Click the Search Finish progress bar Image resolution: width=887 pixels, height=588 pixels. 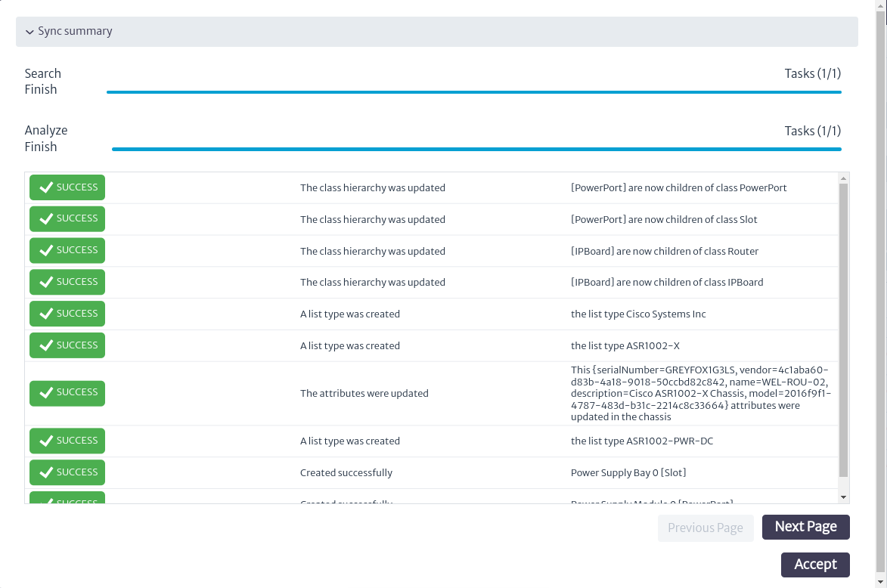[x=474, y=92]
